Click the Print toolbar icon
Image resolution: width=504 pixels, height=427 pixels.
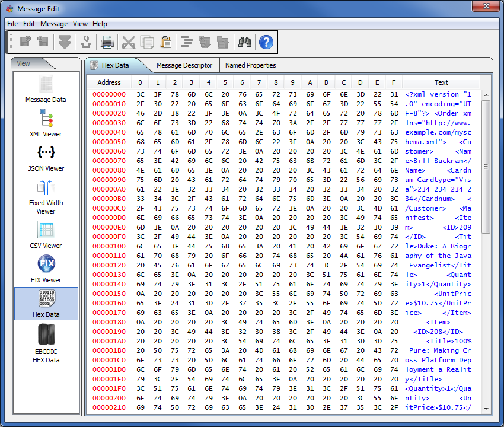[107, 42]
